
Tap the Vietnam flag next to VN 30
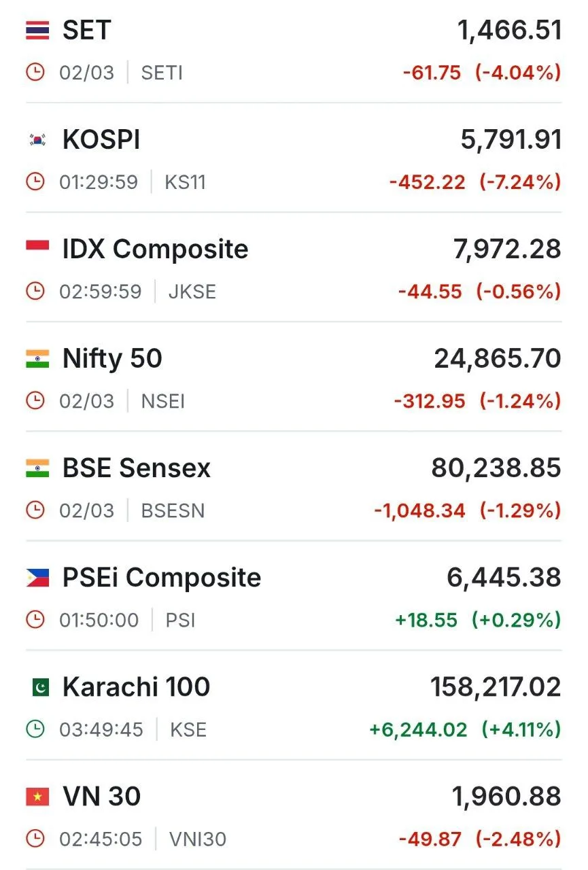[37, 797]
